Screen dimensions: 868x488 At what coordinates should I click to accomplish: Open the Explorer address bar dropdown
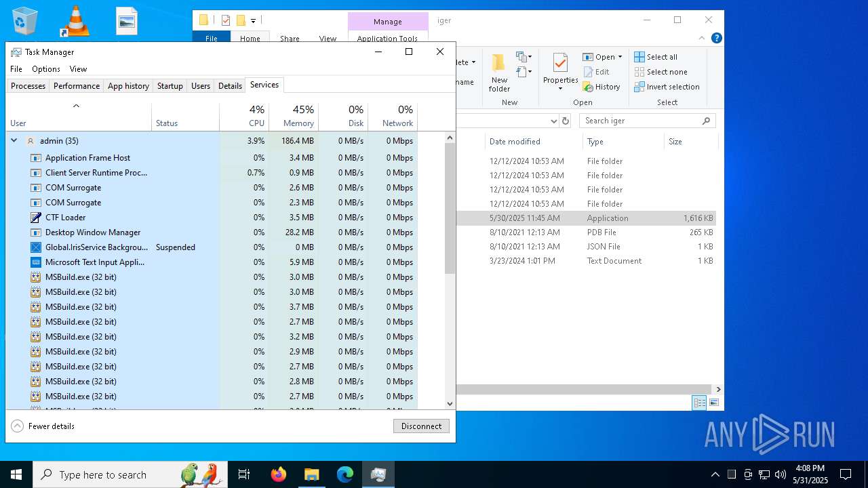click(553, 121)
